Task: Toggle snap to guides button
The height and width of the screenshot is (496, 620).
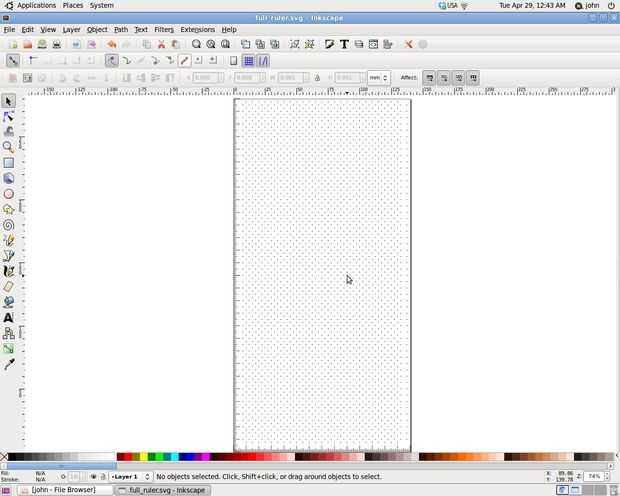Action: click(x=263, y=61)
